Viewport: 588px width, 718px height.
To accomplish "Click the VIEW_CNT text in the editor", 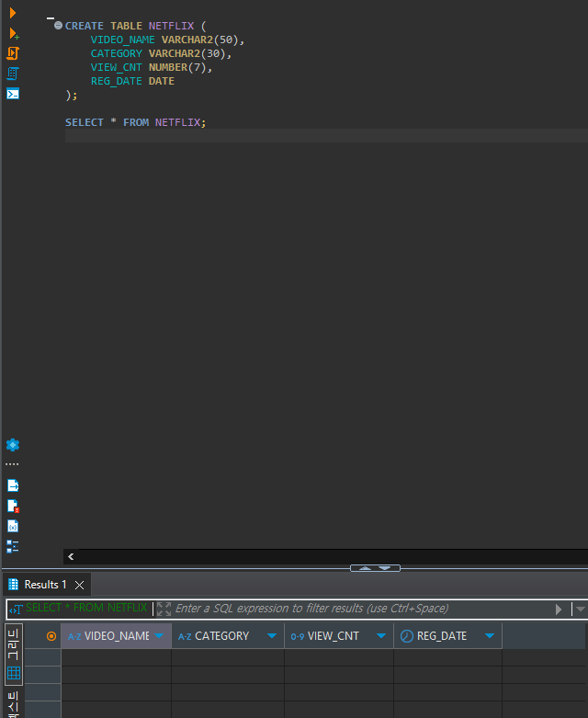I will (117, 67).
